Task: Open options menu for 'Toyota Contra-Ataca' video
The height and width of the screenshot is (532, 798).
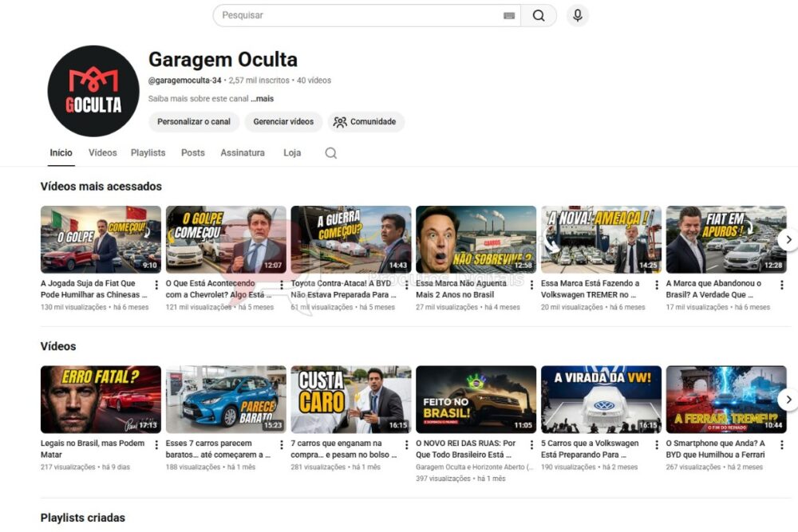Action: click(406, 285)
